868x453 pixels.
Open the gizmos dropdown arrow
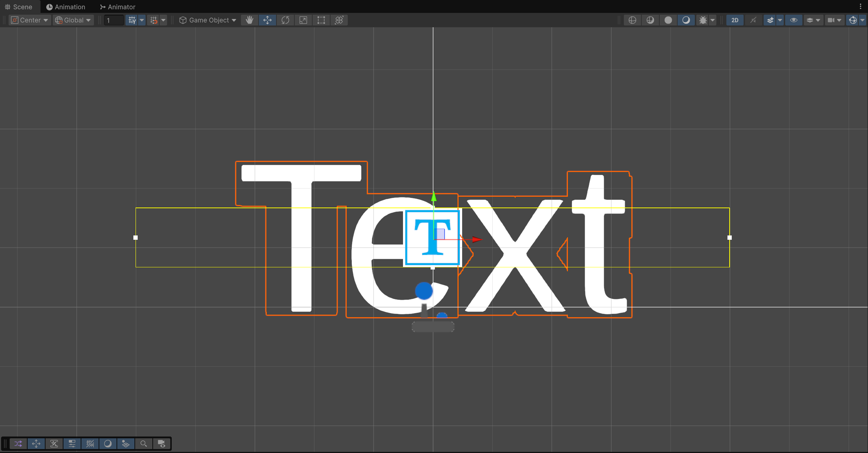(862, 20)
